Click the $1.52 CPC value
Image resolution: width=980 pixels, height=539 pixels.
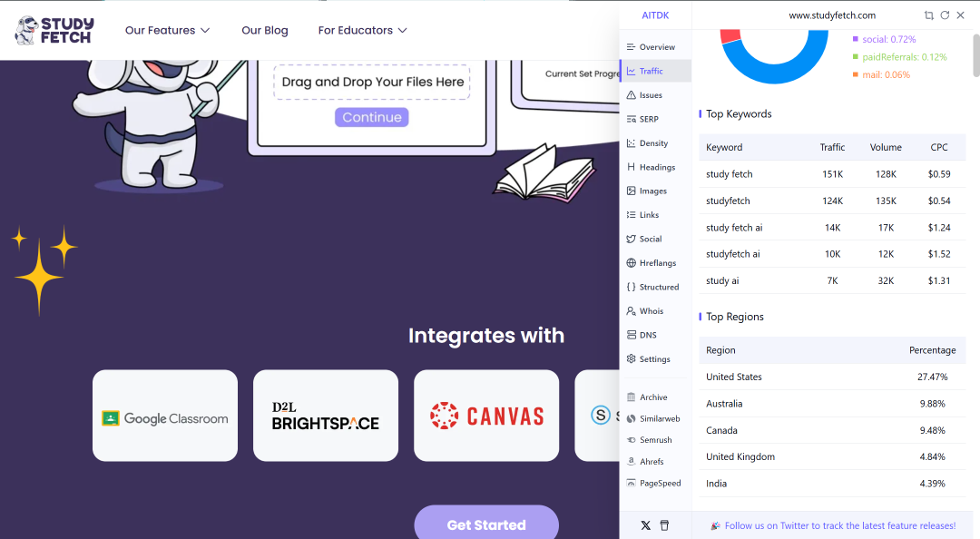[x=939, y=254]
